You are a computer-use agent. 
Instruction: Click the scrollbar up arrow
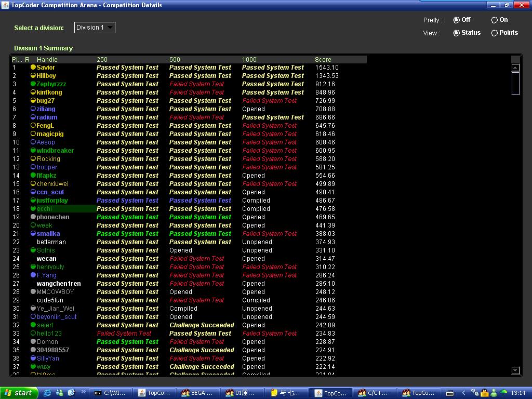(515, 68)
